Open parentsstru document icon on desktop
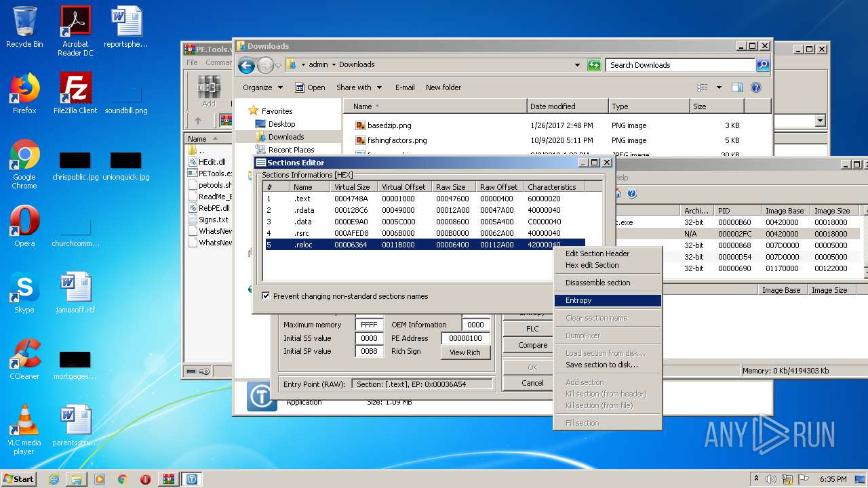This screenshot has height=488, width=868. coord(75,426)
